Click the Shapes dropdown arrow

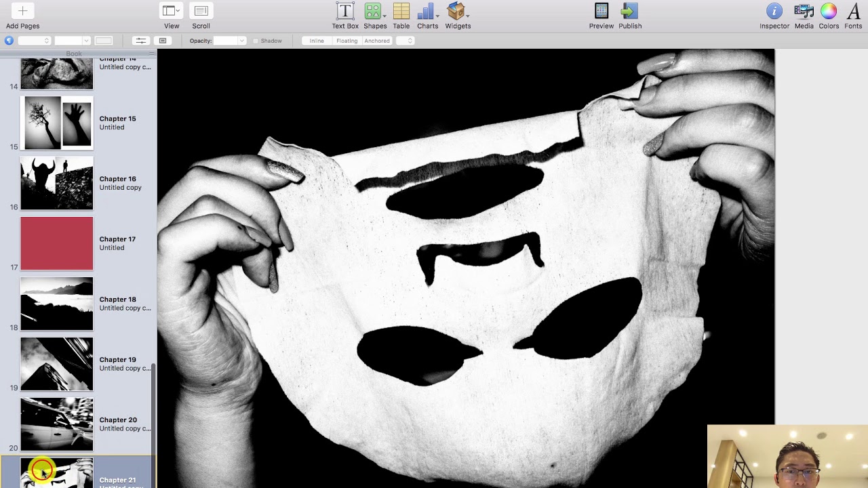click(384, 15)
